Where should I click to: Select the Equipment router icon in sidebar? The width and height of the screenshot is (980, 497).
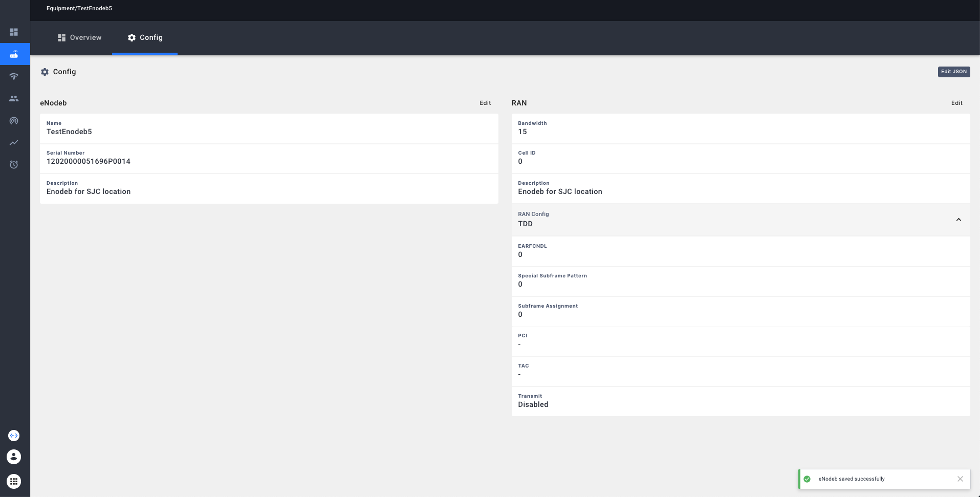pyautogui.click(x=14, y=54)
